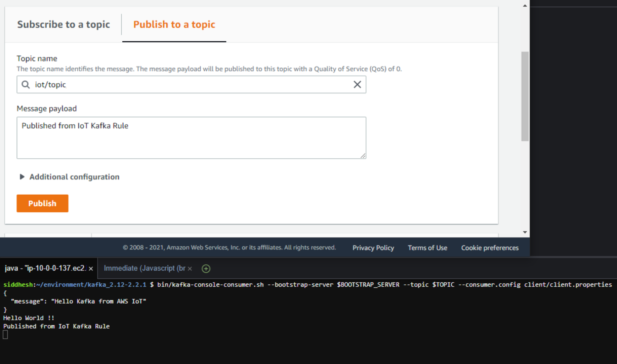Switch to Subscribe to a topic tab
The width and height of the screenshot is (617, 364).
tap(63, 24)
